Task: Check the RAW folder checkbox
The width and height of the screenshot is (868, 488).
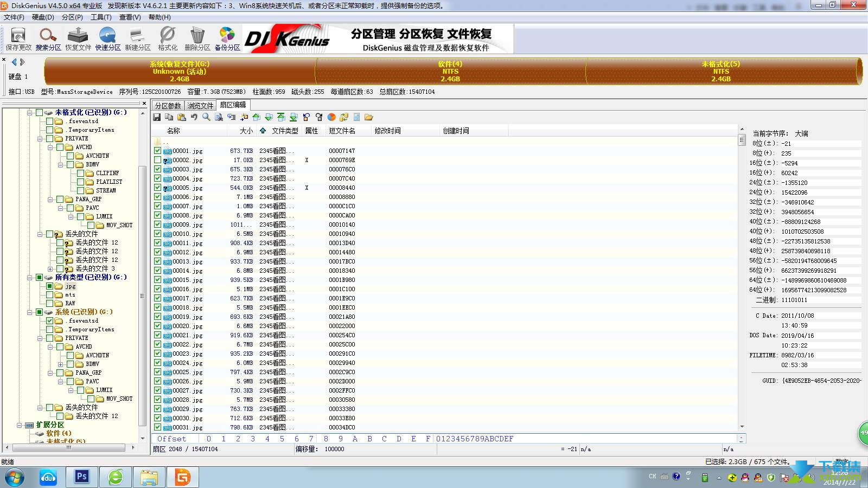Action: [x=49, y=303]
